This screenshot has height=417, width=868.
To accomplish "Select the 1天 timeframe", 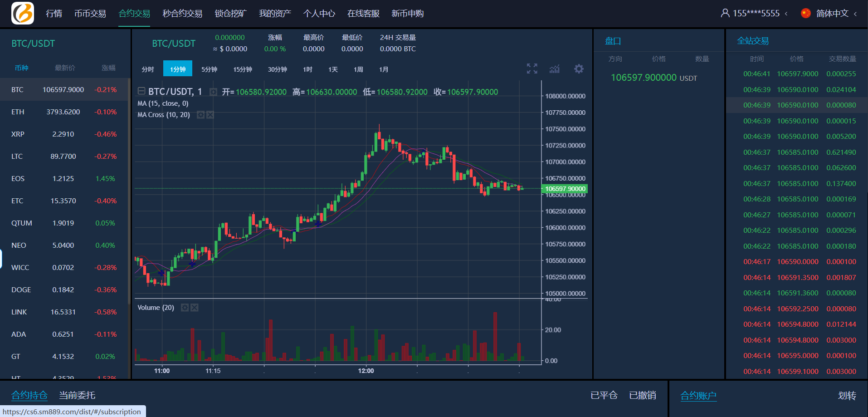I will tap(333, 69).
